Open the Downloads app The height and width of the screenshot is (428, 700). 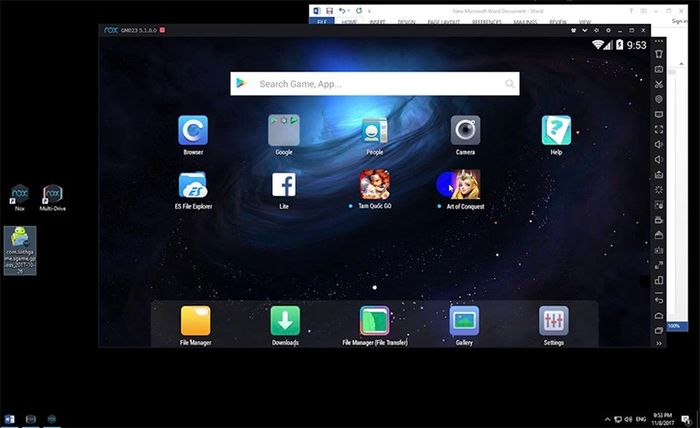click(285, 320)
